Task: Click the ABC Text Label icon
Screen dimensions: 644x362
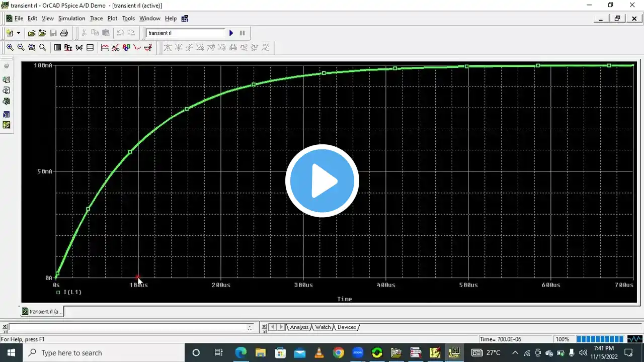Action: coord(126,47)
